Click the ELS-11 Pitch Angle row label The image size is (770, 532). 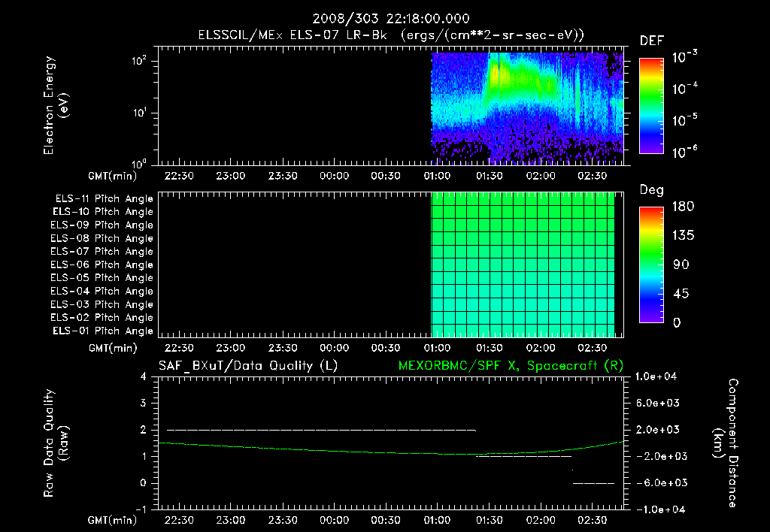[104, 199]
